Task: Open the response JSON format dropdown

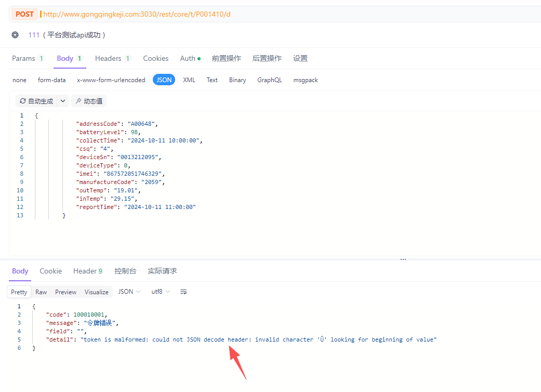Action: coord(129,292)
